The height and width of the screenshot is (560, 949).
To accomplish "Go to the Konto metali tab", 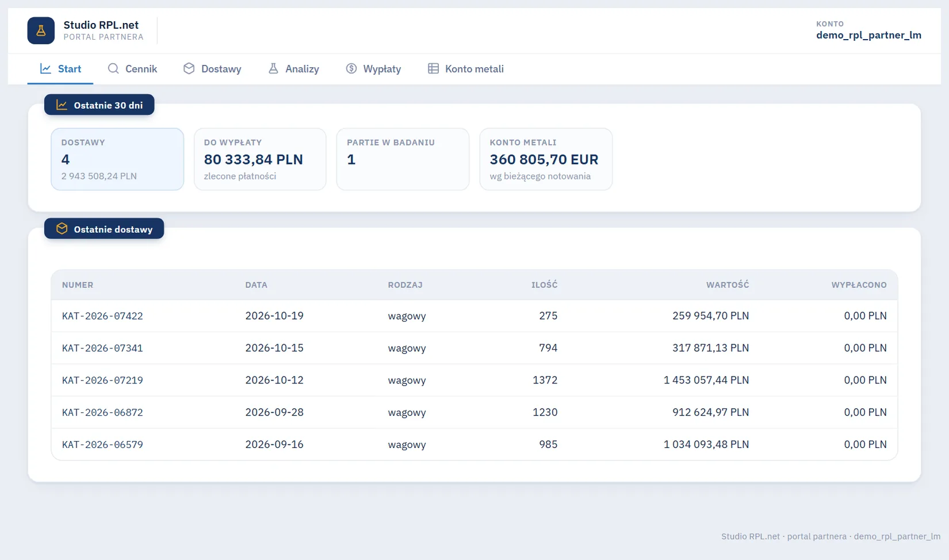I will (466, 69).
